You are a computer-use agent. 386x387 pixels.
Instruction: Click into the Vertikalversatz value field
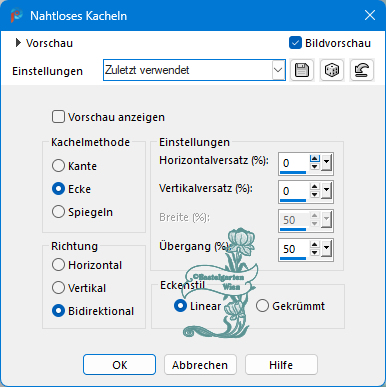pyautogui.click(x=294, y=191)
